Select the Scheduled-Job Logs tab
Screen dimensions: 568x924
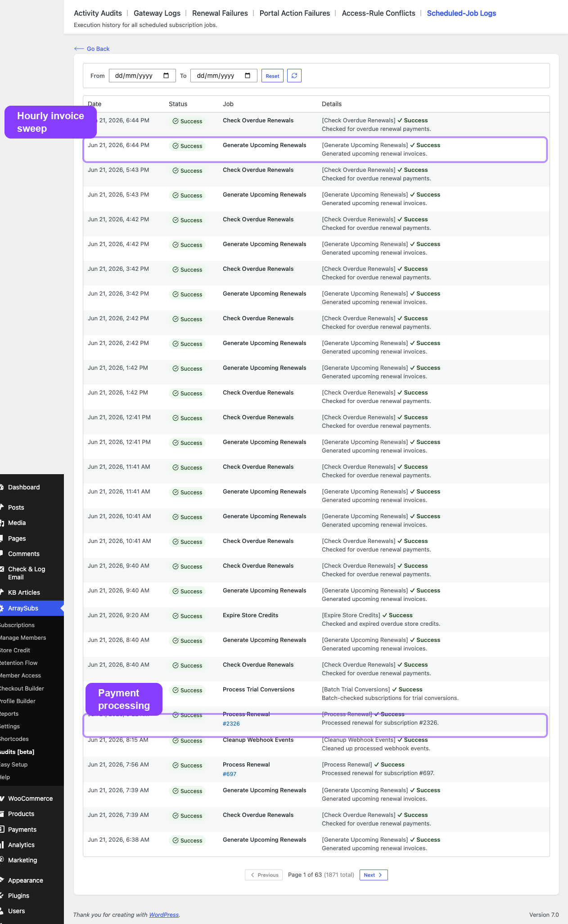coord(461,13)
